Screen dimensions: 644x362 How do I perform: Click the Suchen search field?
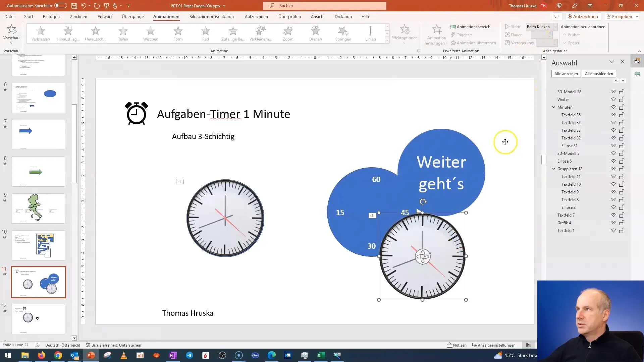click(325, 6)
